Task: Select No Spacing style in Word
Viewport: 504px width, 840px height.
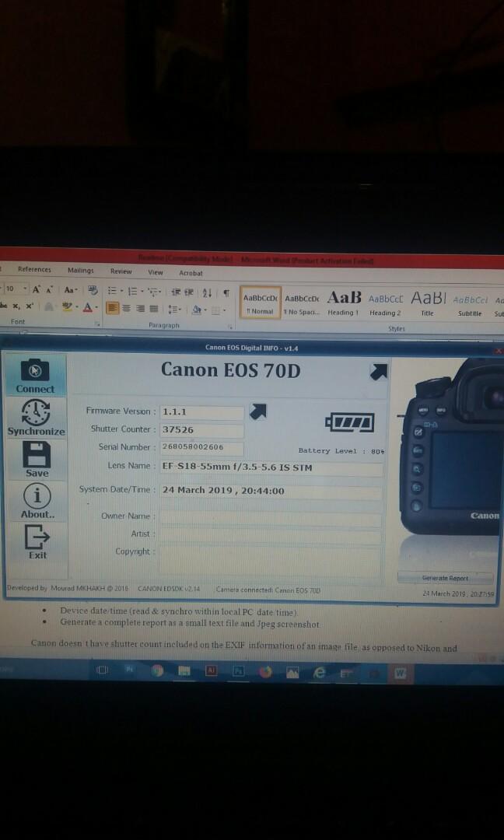Action: tap(302, 303)
